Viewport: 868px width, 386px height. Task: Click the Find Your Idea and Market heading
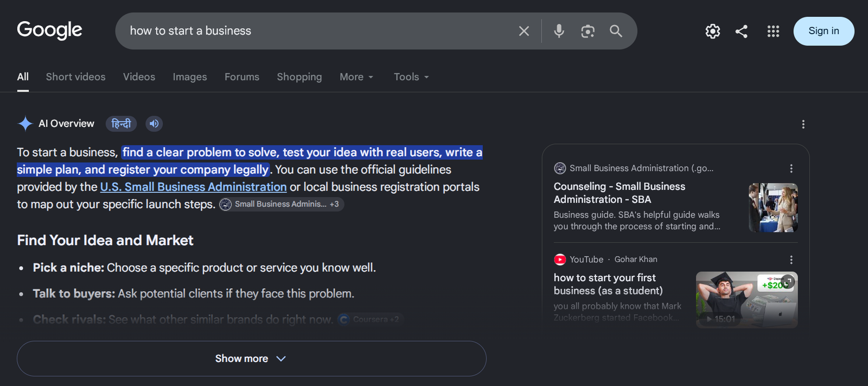click(105, 240)
